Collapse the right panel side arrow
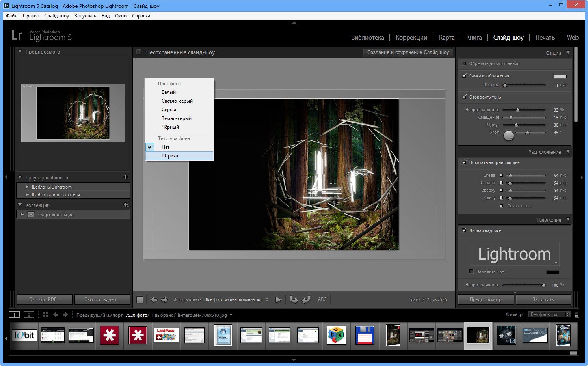This screenshot has height=366, width=588. click(582, 177)
